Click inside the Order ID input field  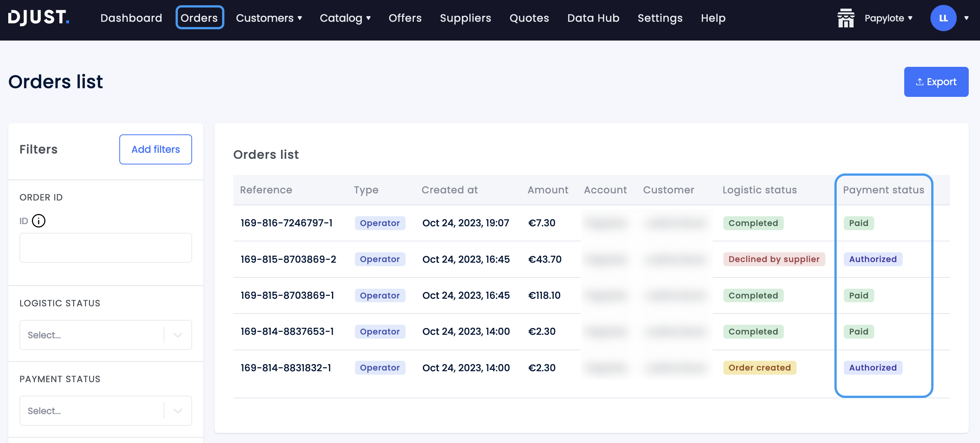coord(105,247)
